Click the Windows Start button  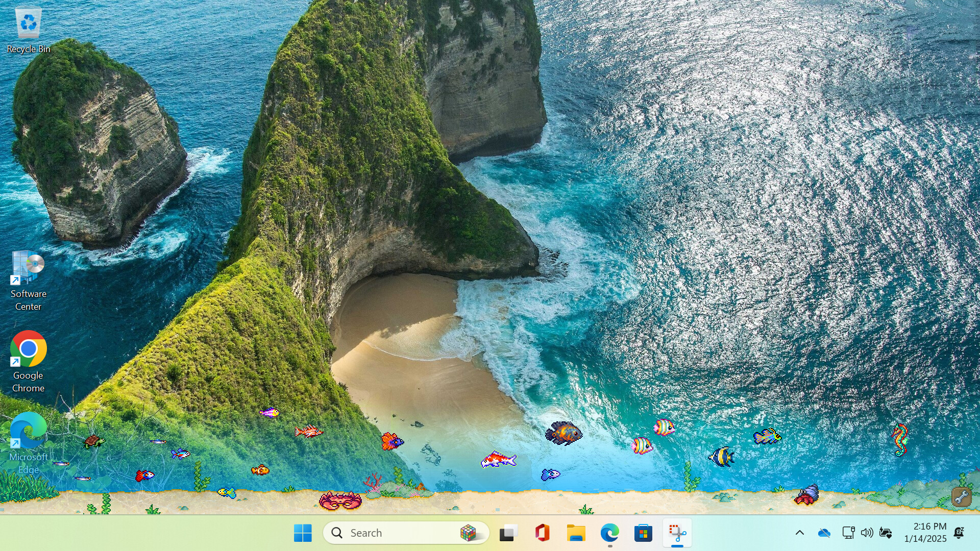(x=303, y=533)
